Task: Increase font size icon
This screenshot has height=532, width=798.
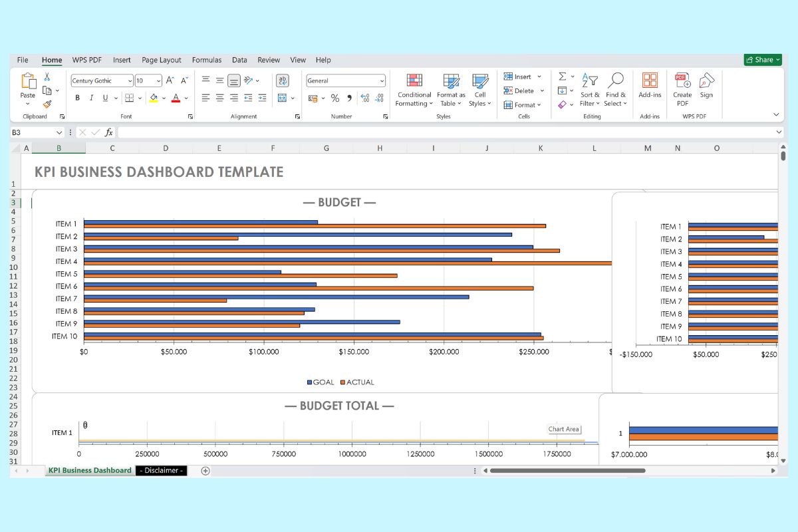Action: click(x=170, y=80)
